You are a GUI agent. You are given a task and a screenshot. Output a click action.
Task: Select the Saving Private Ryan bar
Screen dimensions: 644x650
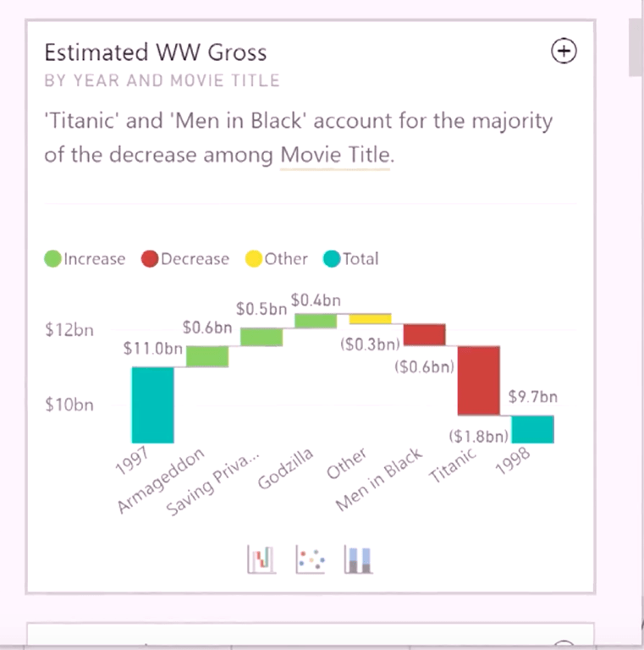point(261,337)
